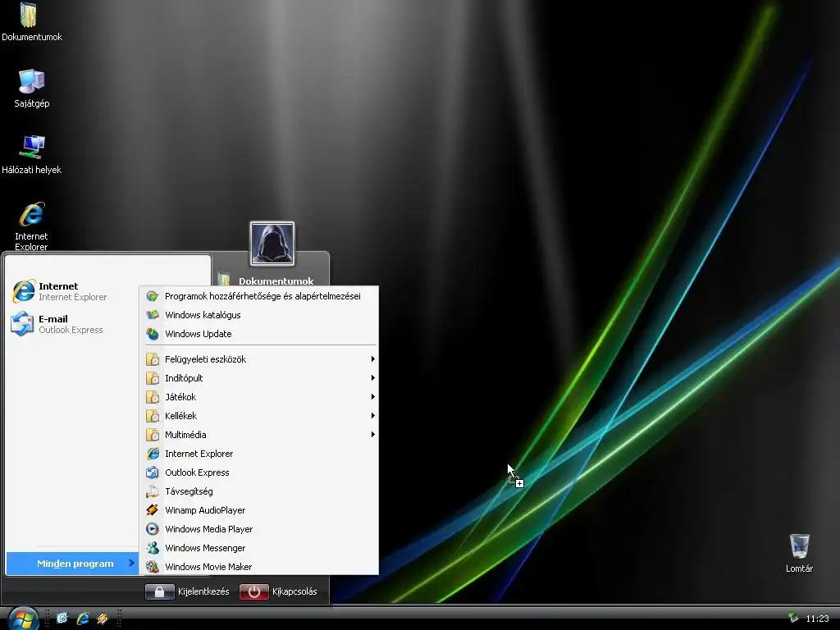Expand the Kellékek submenu
Viewport: 840px width, 630px height.
point(259,416)
